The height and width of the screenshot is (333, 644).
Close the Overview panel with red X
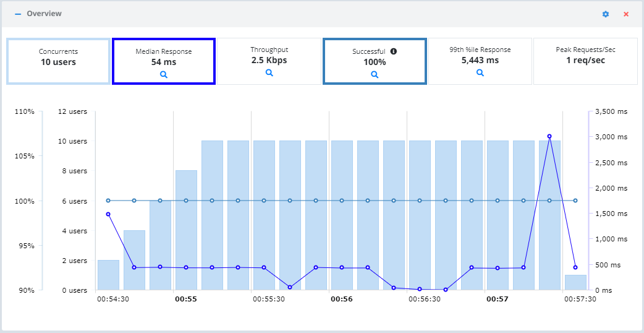(626, 14)
